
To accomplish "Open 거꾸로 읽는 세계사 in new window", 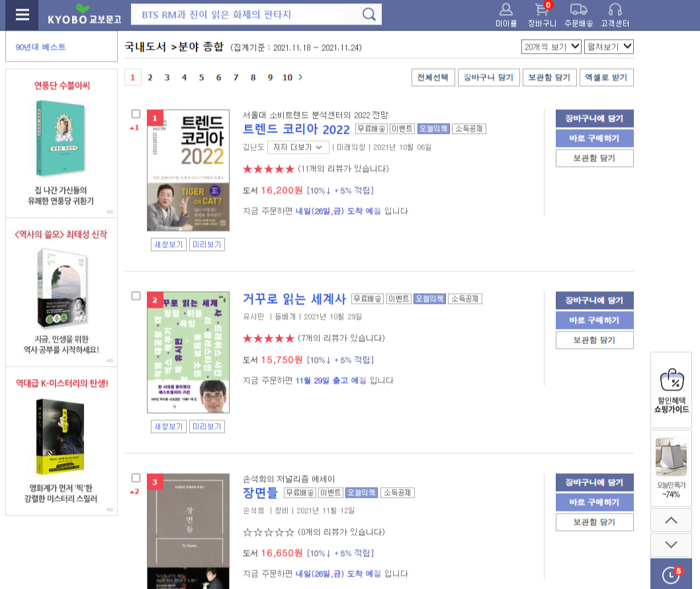I will pyautogui.click(x=168, y=426).
